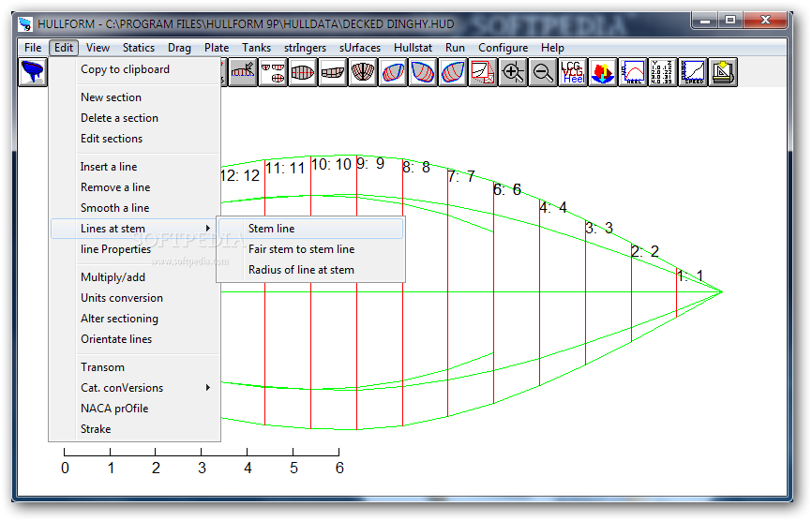This screenshot has width=812, height=521.
Task: Click section label 10: 10
Action: coord(331,165)
